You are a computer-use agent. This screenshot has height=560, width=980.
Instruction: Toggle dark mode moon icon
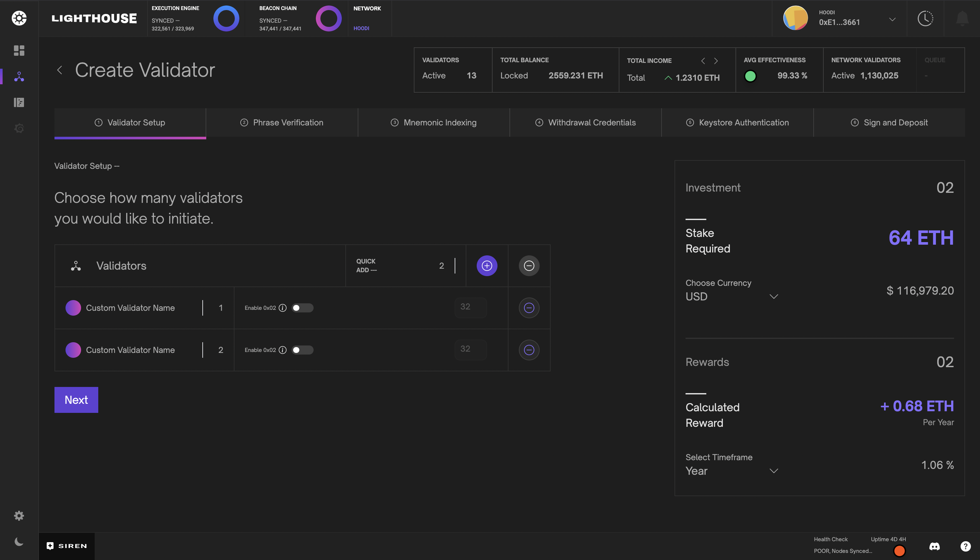pyautogui.click(x=19, y=542)
